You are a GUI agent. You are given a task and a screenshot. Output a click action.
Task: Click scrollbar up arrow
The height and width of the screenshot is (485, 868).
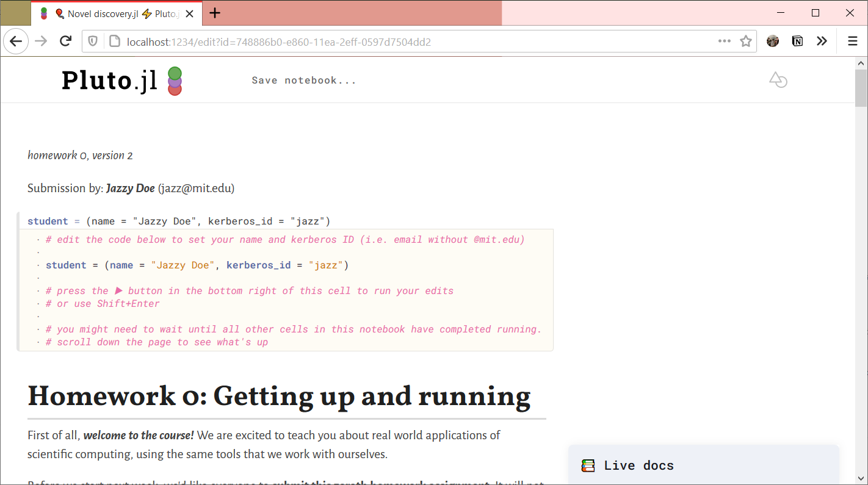[x=861, y=63]
